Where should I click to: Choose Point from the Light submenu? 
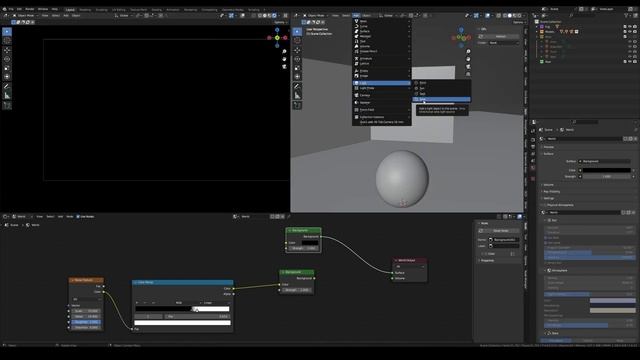pos(442,83)
